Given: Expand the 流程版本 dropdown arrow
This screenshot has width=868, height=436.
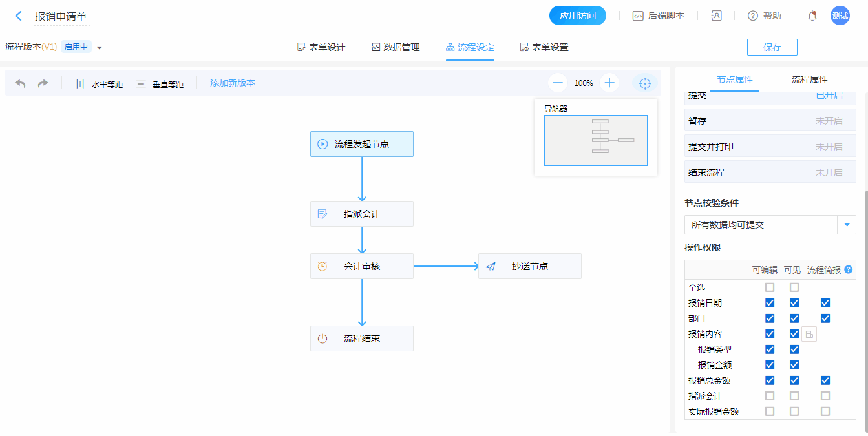Looking at the screenshot, I should (x=100, y=47).
